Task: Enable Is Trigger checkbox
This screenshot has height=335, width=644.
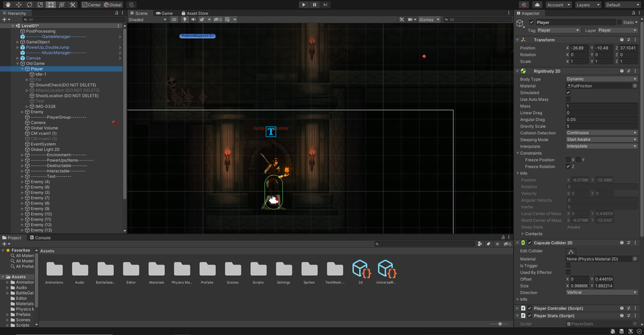Action: 568,266
